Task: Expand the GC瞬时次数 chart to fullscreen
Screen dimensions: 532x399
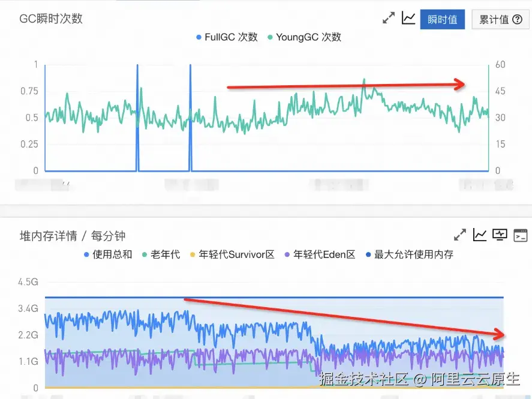Action: (389, 19)
